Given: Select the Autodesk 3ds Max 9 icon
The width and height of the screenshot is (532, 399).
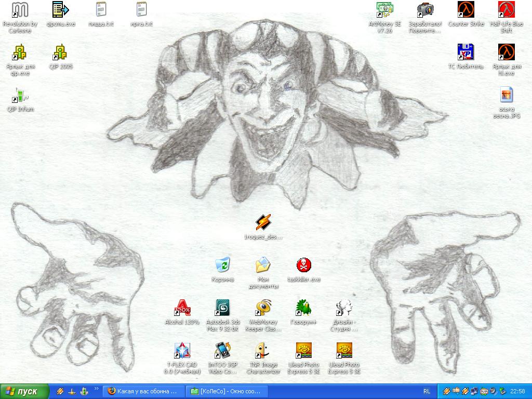Looking at the screenshot, I should [x=222, y=308].
